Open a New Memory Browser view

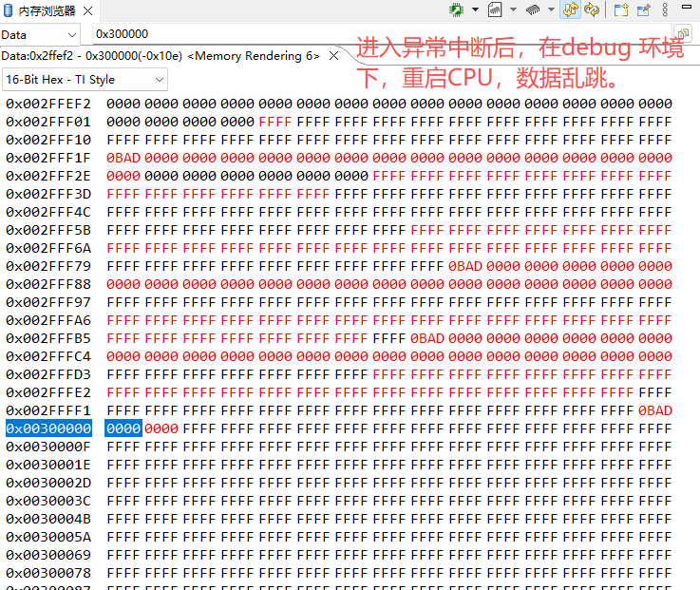tap(621, 10)
